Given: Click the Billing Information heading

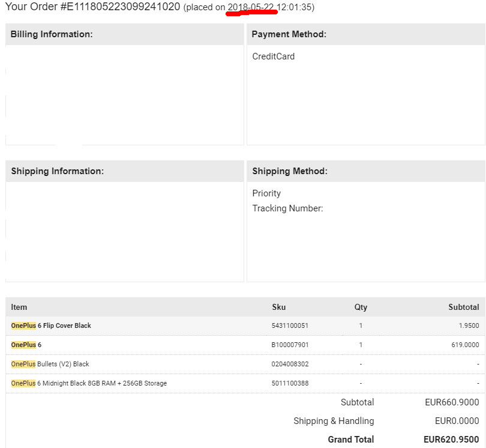Looking at the screenshot, I should point(52,34).
